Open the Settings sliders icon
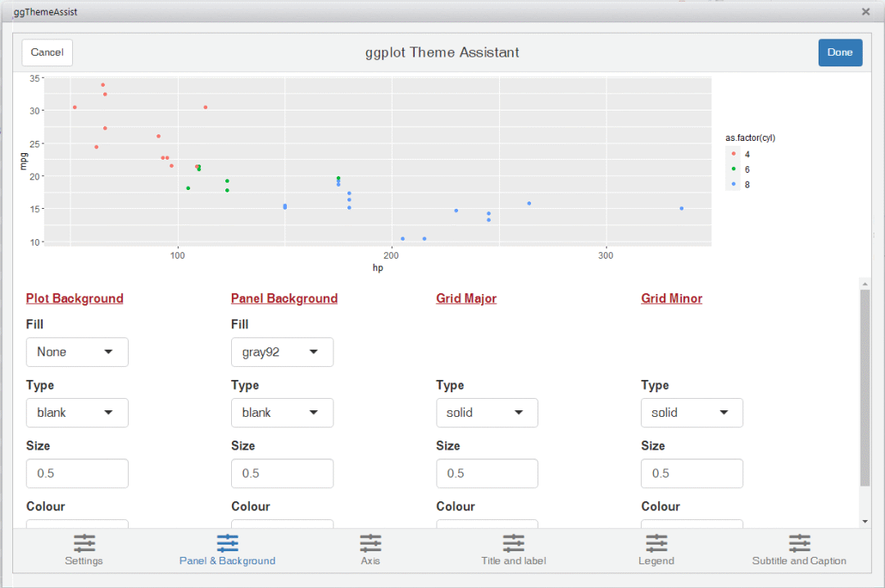This screenshot has width=885, height=588. (84, 543)
